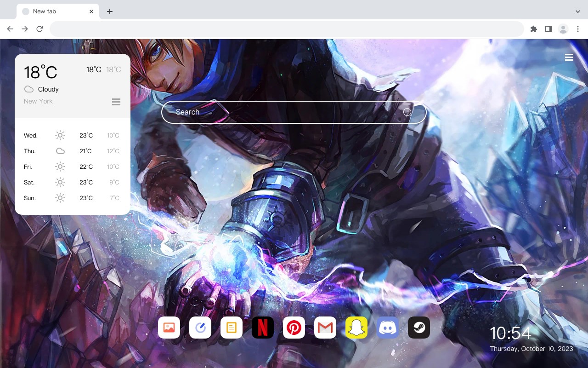Select the Sat. forecast row

point(73,182)
